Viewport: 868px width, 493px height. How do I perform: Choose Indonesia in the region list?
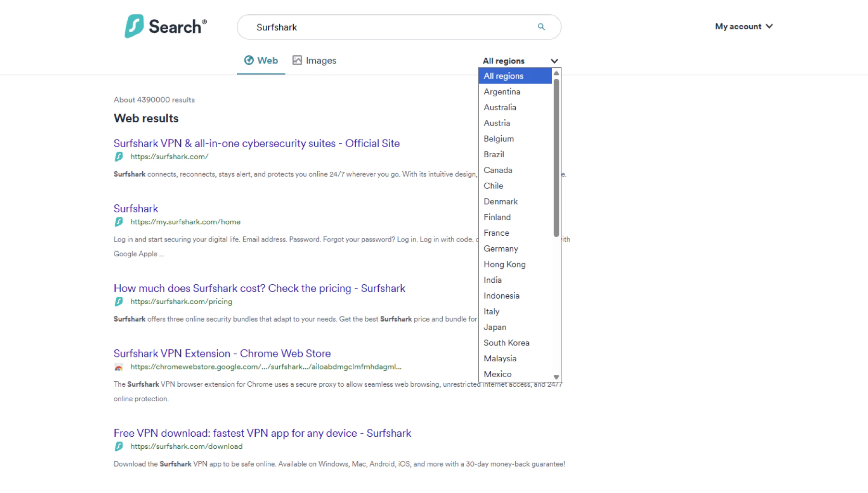[515, 296]
